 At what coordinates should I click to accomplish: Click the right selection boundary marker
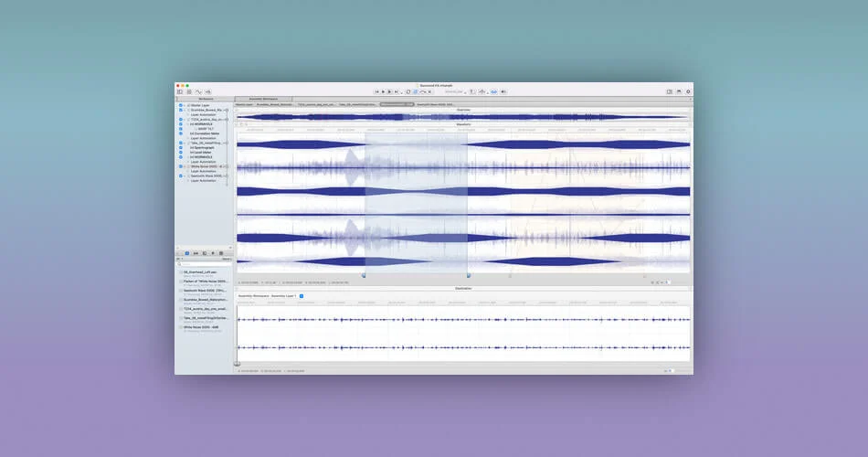click(469, 275)
